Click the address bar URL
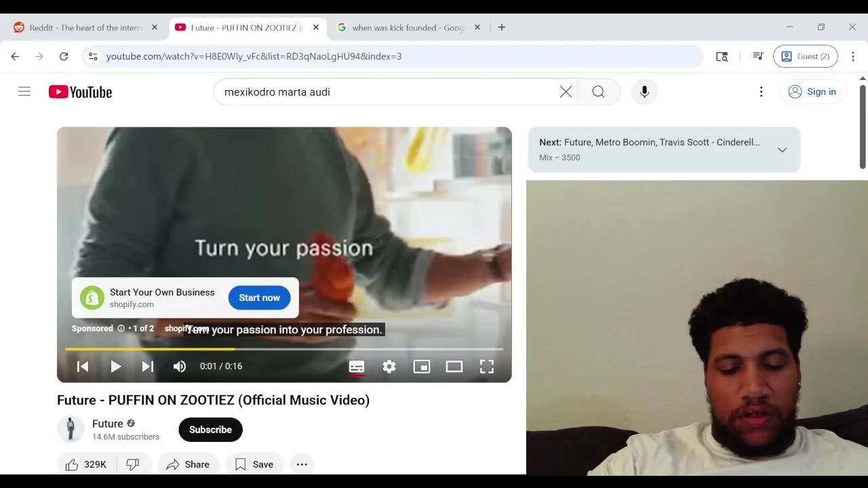The width and height of the screenshot is (868, 488). (x=254, y=56)
